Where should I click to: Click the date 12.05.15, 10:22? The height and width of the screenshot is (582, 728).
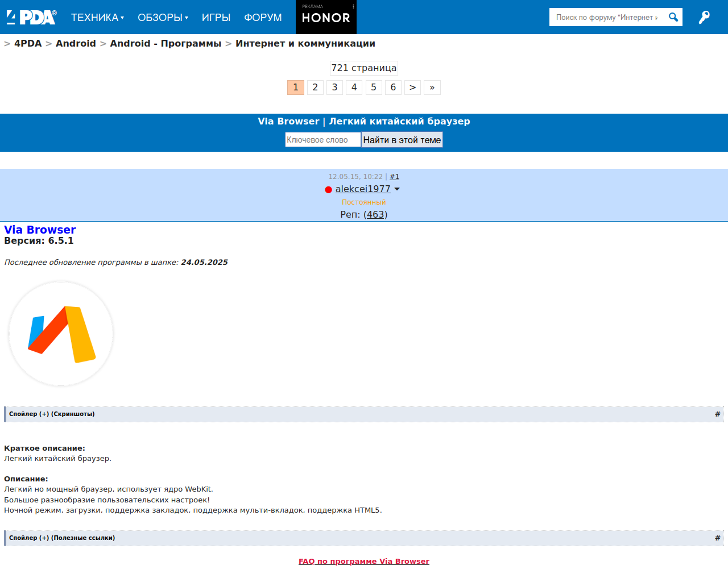click(x=355, y=177)
